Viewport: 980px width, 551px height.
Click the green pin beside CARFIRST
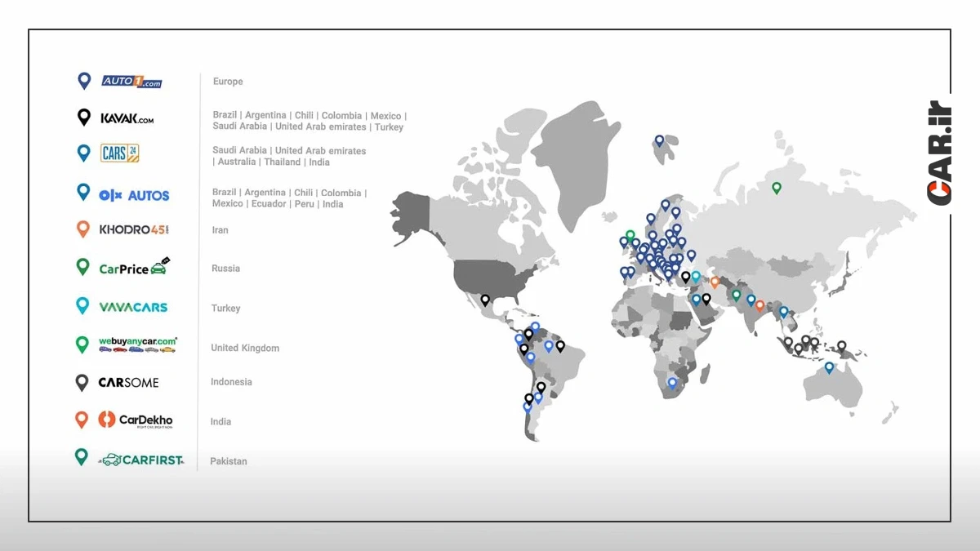[81, 457]
